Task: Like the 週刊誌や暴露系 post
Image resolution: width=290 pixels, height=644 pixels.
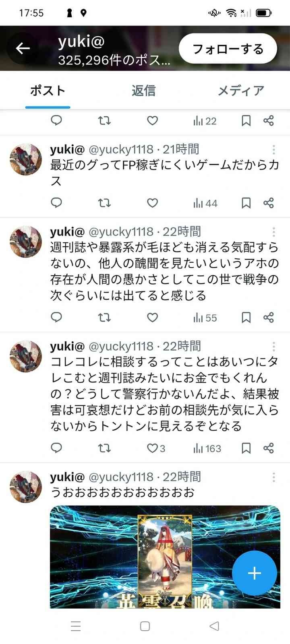Action: point(152,318)
